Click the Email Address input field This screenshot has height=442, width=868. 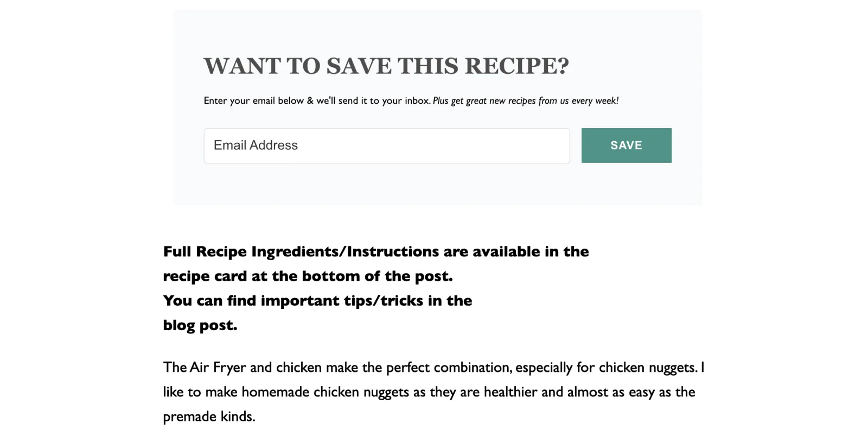[386, 146]
